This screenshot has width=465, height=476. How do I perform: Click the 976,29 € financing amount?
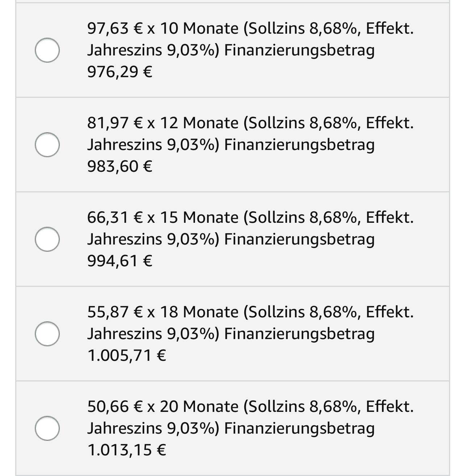click(120, 72)
